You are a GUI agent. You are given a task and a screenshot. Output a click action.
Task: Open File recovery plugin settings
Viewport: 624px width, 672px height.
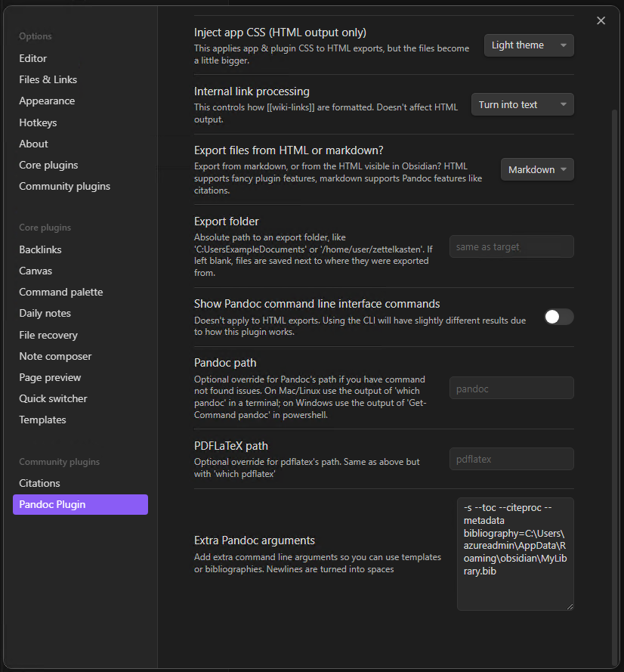pos(48,335)
